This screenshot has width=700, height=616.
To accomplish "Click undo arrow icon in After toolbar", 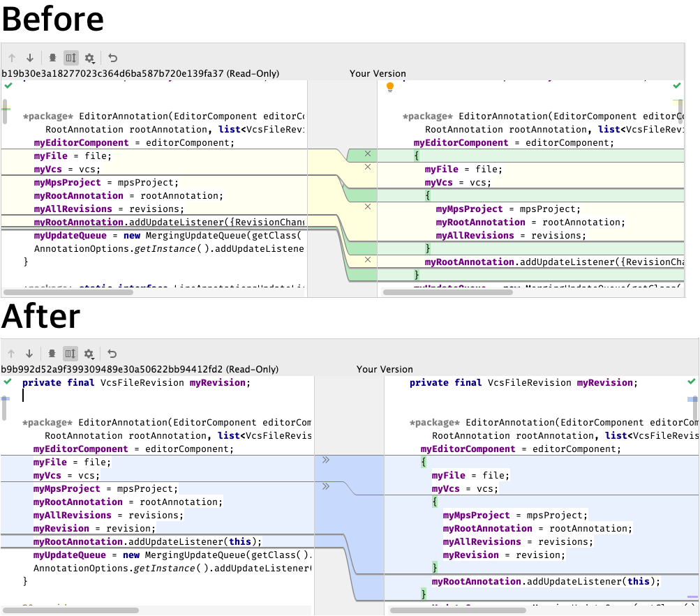I will click(x=112, y=354).
